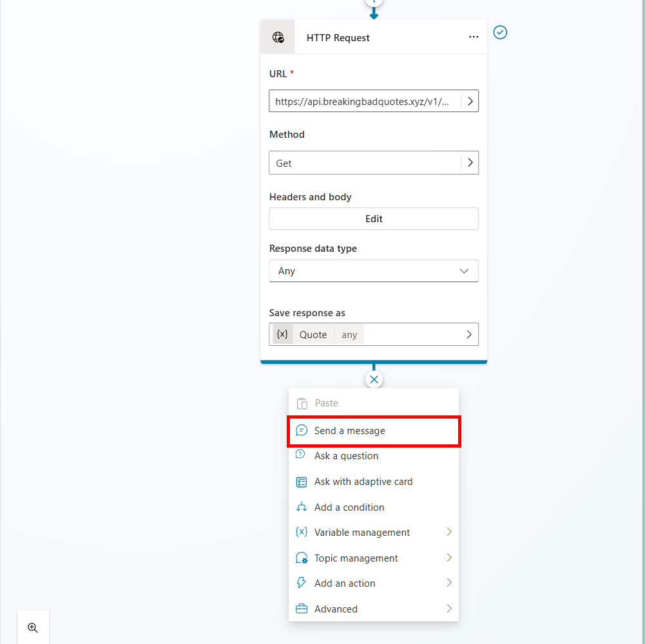
Task: Open the Response data type dropdown
Action: coord(374,270)
